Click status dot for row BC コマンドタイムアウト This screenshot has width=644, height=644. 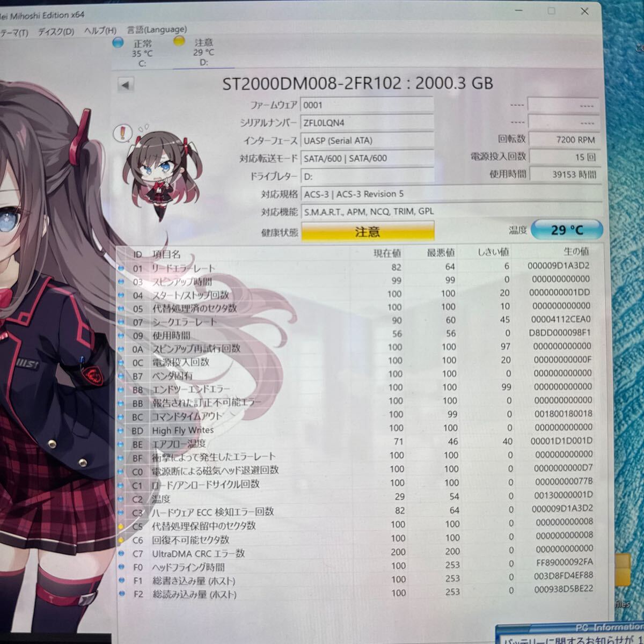(121, 416)
